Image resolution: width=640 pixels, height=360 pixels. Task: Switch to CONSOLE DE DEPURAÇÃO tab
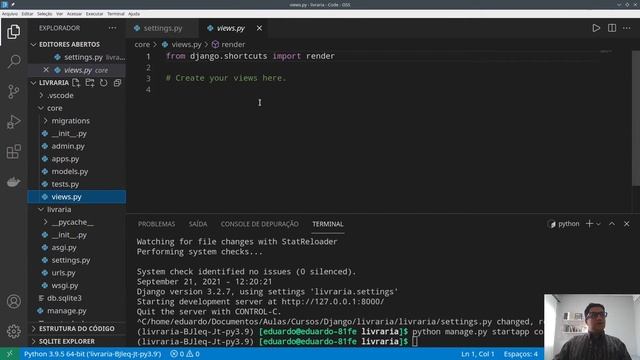coord(260,224)
